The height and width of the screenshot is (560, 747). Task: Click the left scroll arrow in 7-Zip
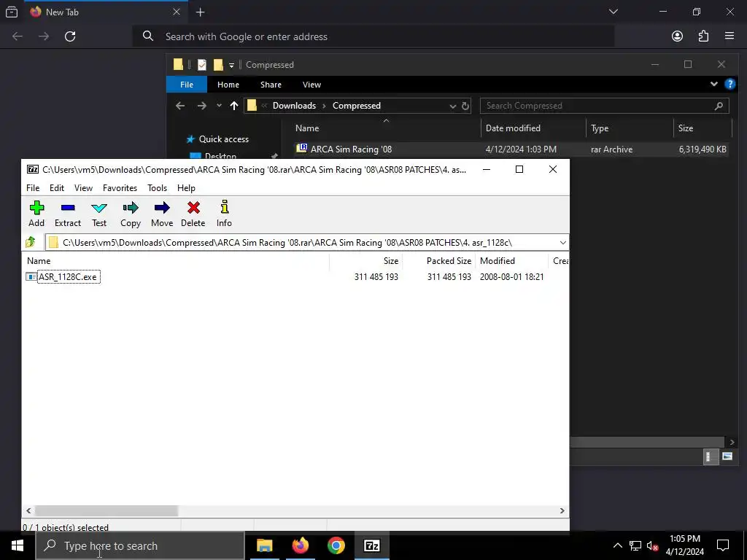point(28,510)
